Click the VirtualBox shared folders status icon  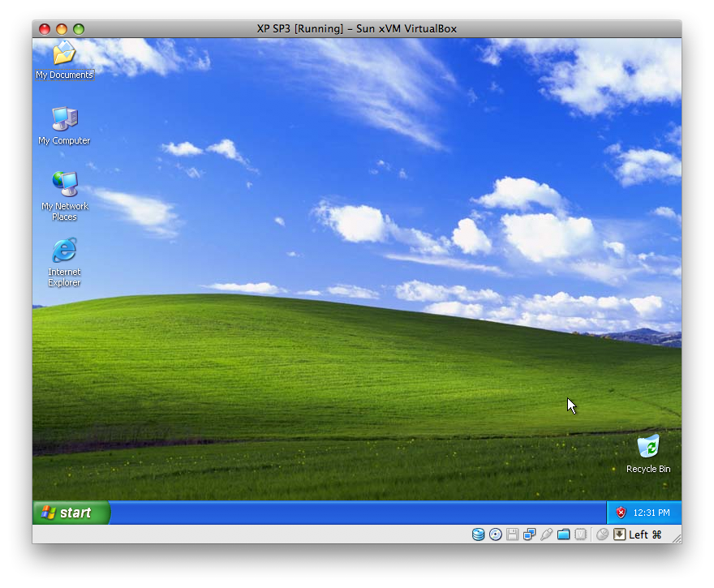point(563,534)
